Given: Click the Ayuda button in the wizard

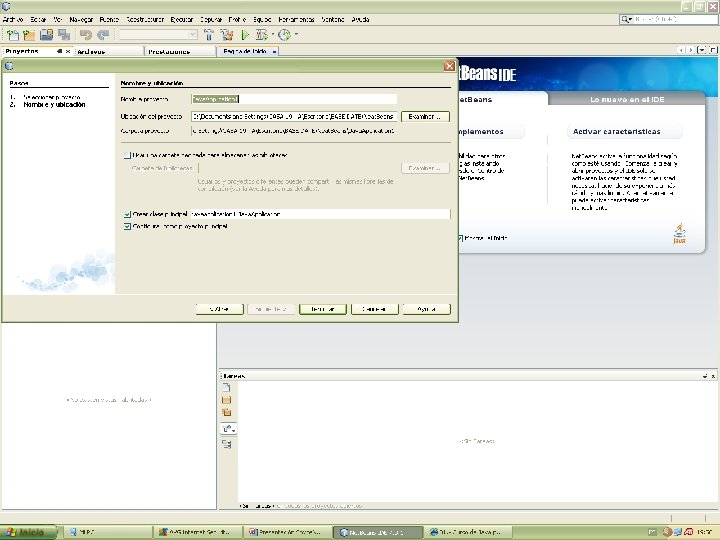Looking at the screenshot, I should tap(426, 309).
